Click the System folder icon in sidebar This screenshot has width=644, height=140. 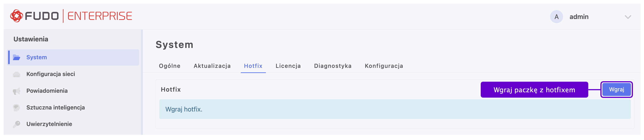click(x=16, y=57)
